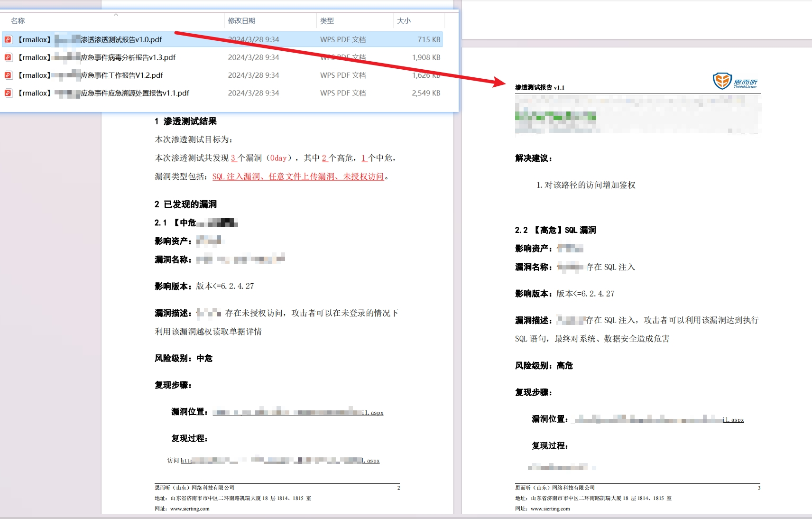Select the 应急事件应急溯源处置报告v1.1.pdf file name
This screenshot has width=812, height=519.
(135, 93)
